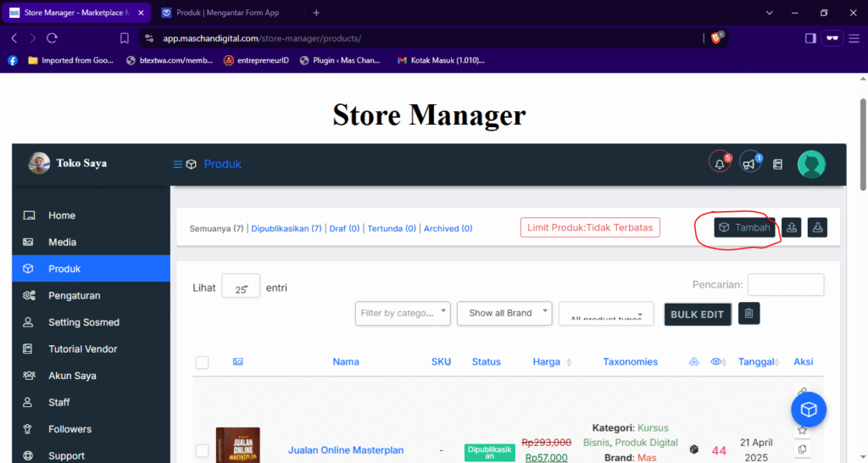Click the browser bookmark icon
Viewport: 868px width, 463px height.
click(x=125, y=38)
